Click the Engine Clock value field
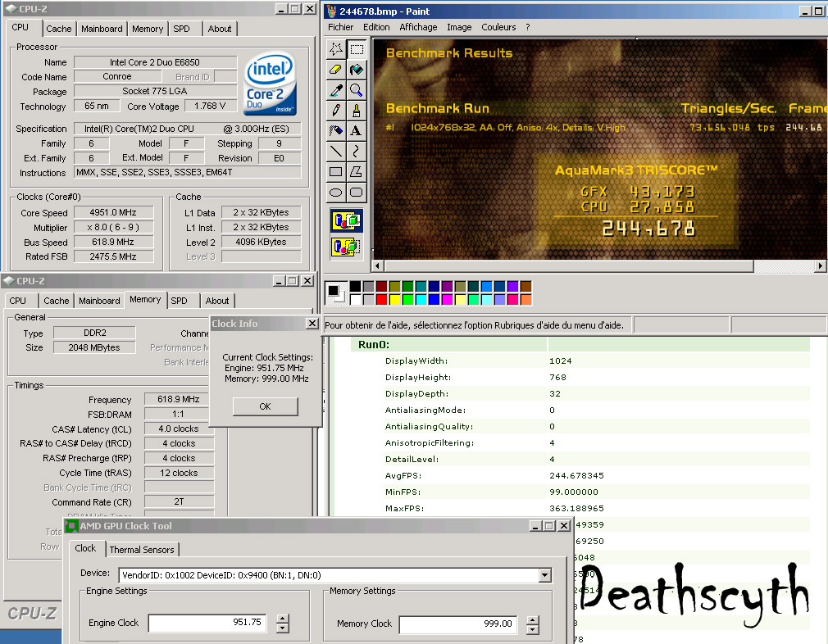Image resolution: width=828 pixels, height=644 pixels. (207, 623)
